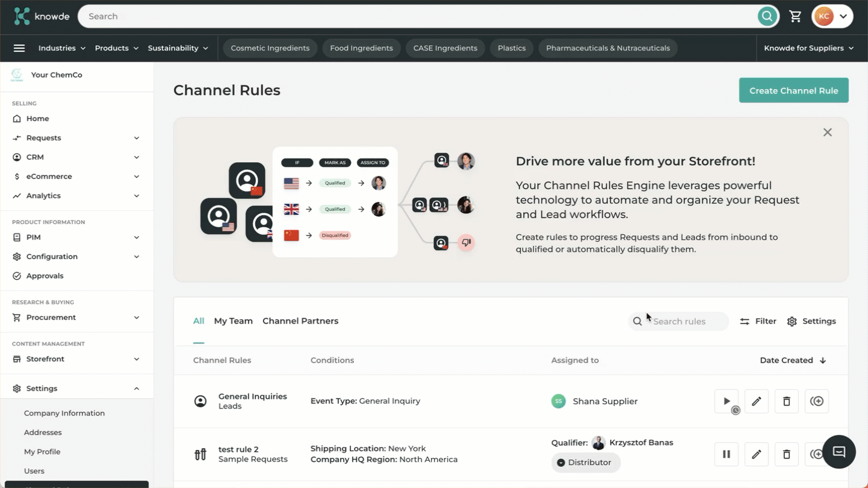Click Shana Supplier avatar
The width and height of the screenshot is (868, 488).
(x=559, y=401)
